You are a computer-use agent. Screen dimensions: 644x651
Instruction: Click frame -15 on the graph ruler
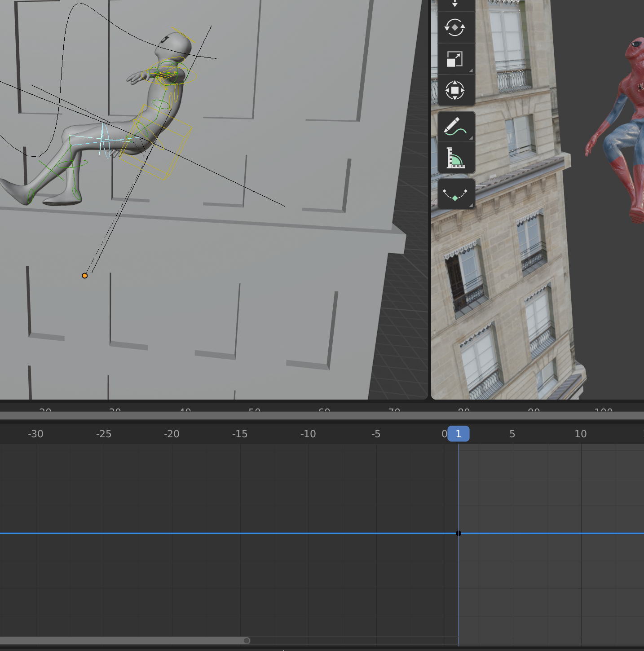(240, 434)
